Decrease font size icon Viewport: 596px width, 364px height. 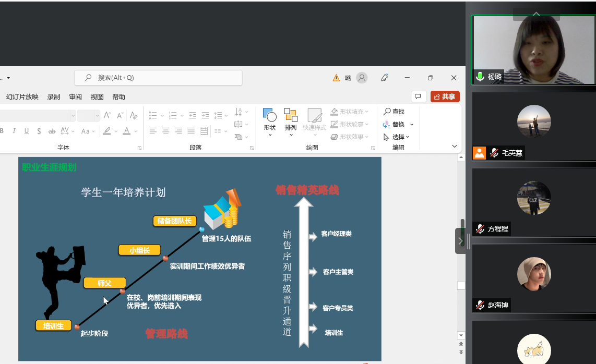(x=120, y=115)
